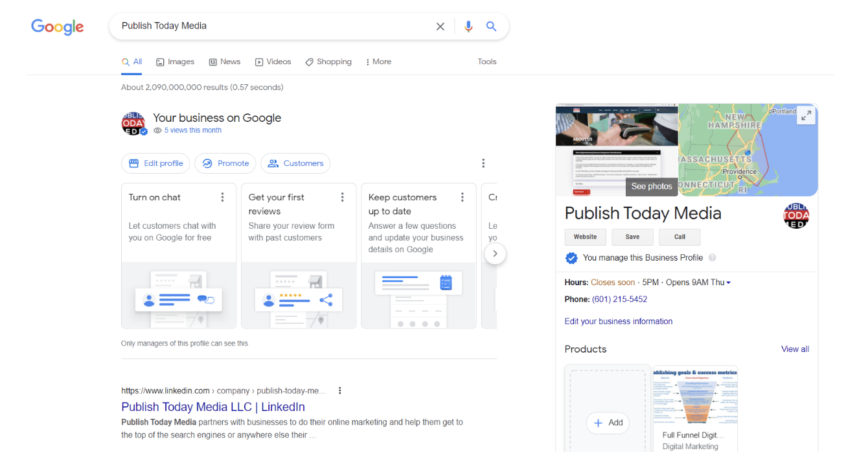Click the Customers button

coord(295,163)
